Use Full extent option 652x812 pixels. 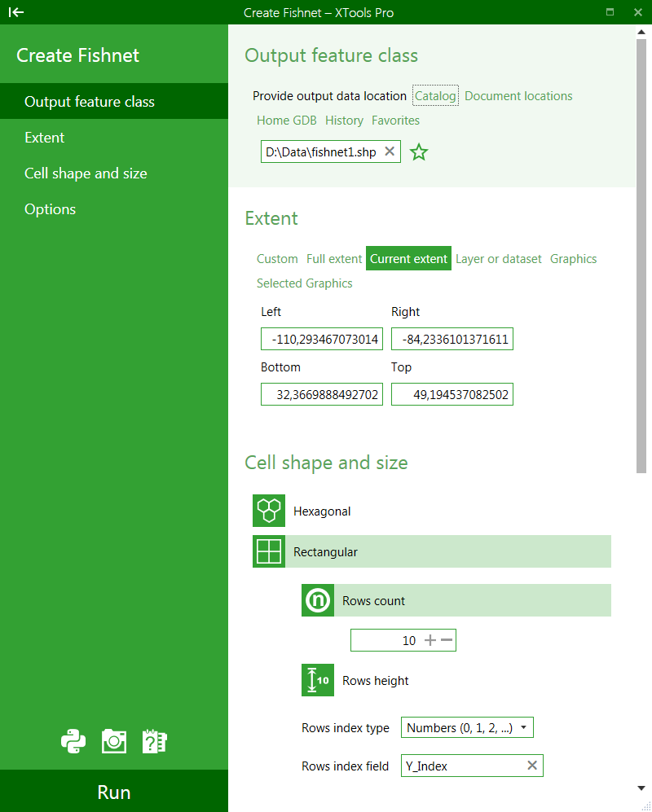(334, 258)
